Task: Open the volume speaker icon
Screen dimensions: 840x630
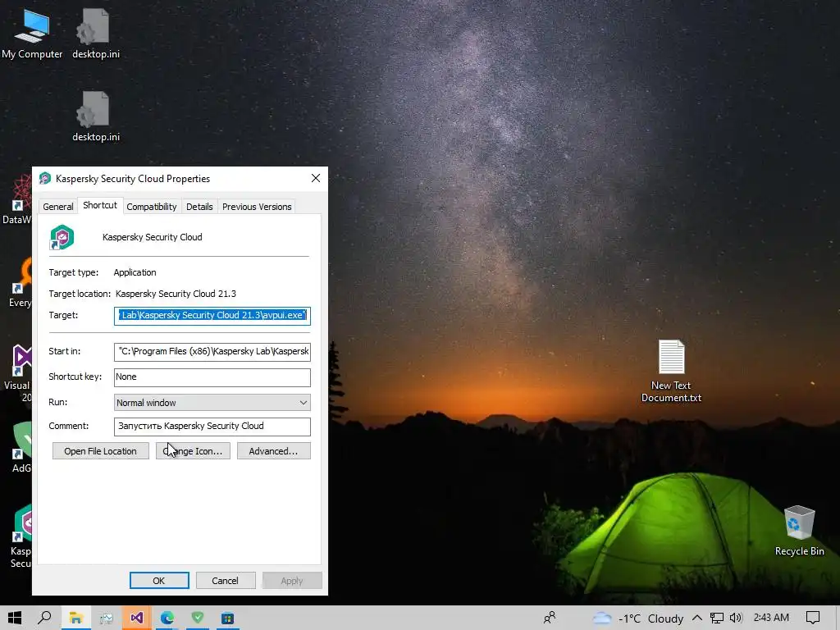Action: [736, 618]
